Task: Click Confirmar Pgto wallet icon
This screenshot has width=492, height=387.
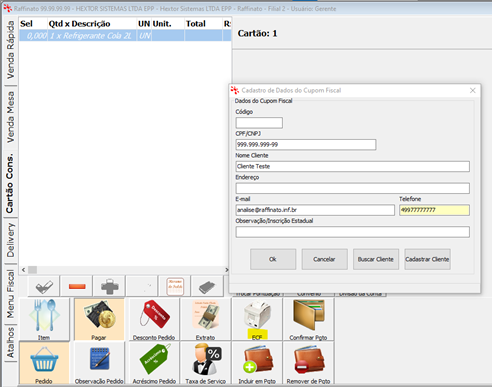Action: [x=308, y=319]
